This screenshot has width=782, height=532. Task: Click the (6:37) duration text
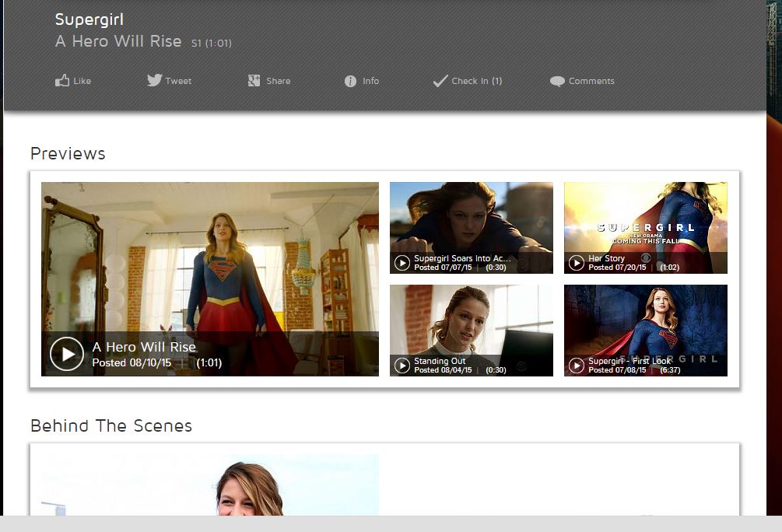(x=670, y=370)
